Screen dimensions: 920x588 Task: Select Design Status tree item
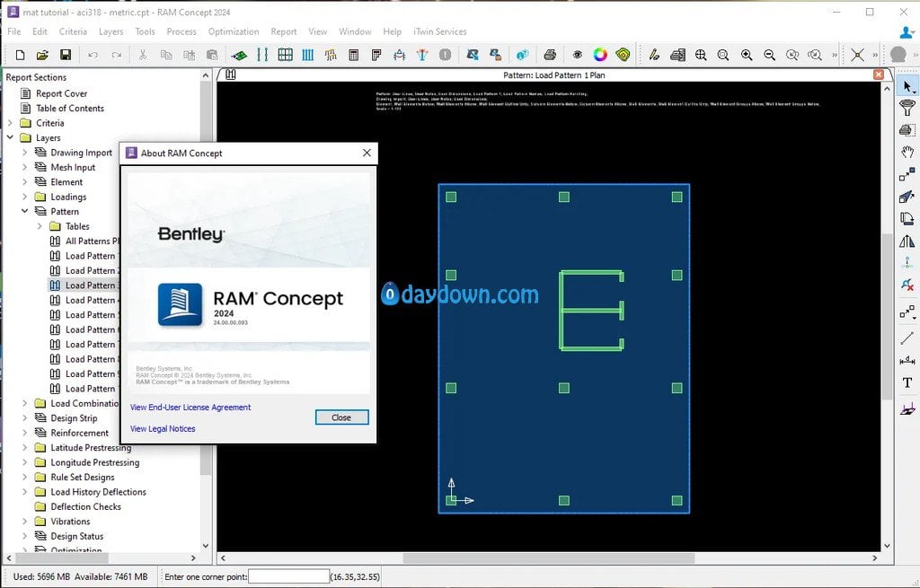(x=77, y=537)
